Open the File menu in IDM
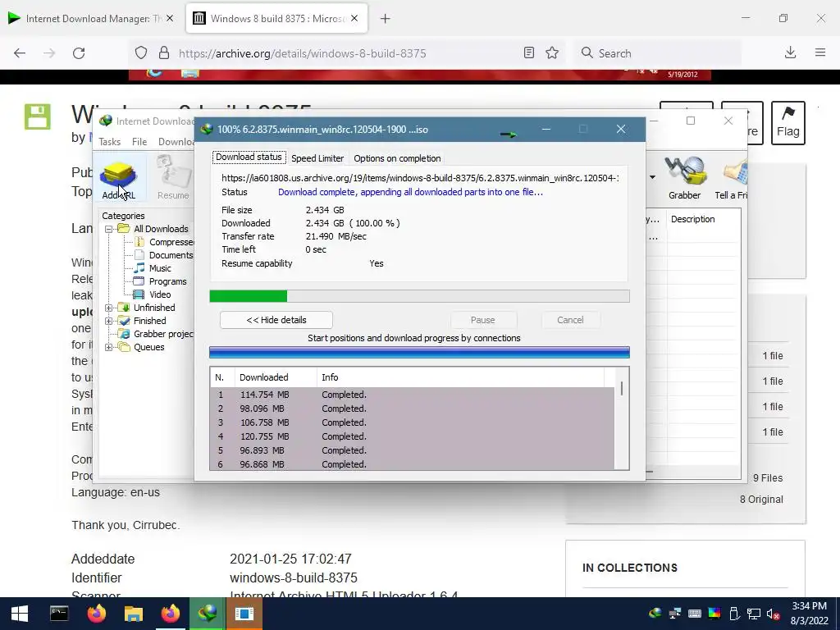 (139, 141)
